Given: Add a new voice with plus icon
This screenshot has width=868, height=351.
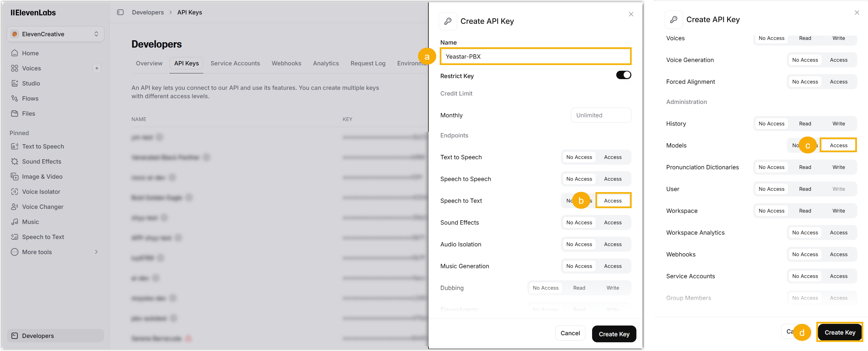Looking at the screenshot, I should tap(97, 68).
